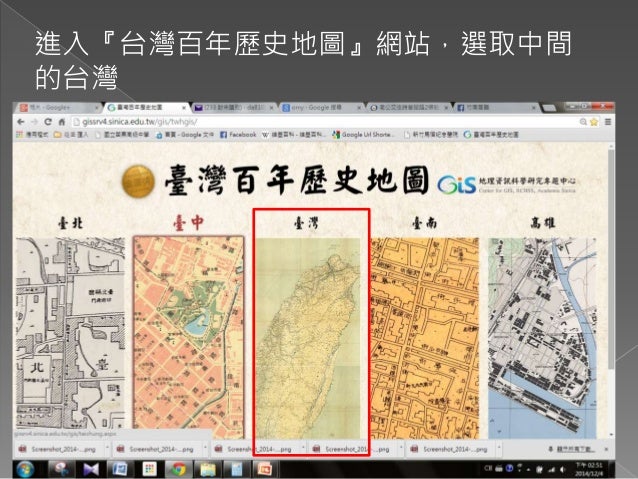
Task: Open the Facebook bookmark
Action: pyautogui.click(x=238, y=134)
